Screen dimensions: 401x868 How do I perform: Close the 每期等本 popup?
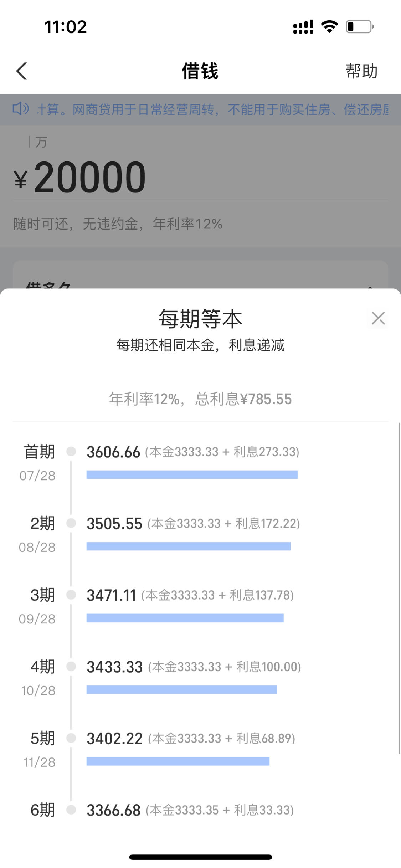pyautogui.click(x=377, y=318)
